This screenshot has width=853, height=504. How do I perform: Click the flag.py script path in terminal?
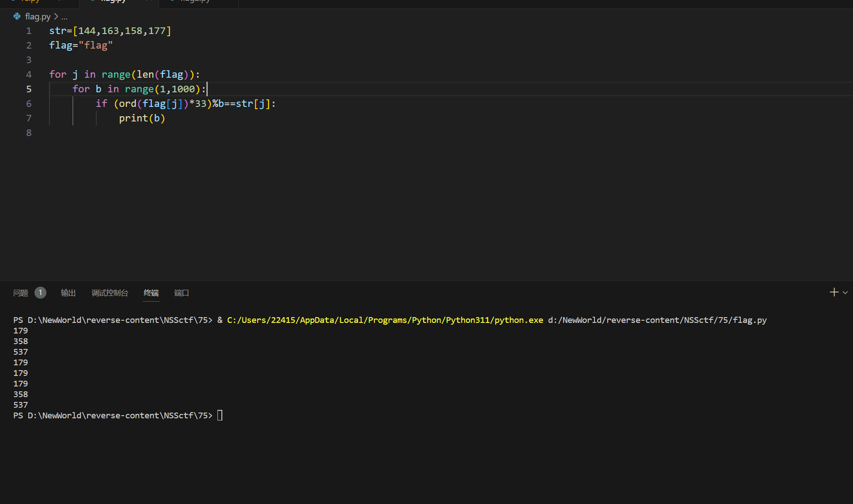(x=657, y=320)
